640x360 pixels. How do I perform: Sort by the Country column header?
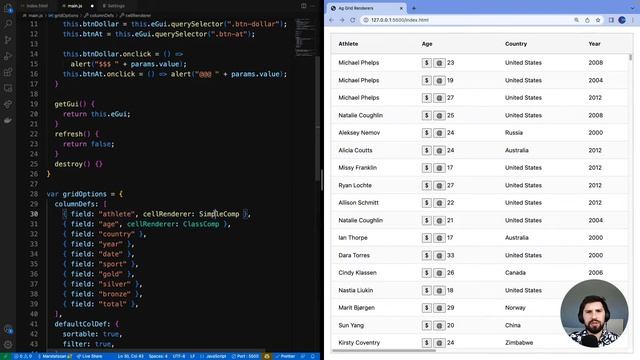[516, 44]
